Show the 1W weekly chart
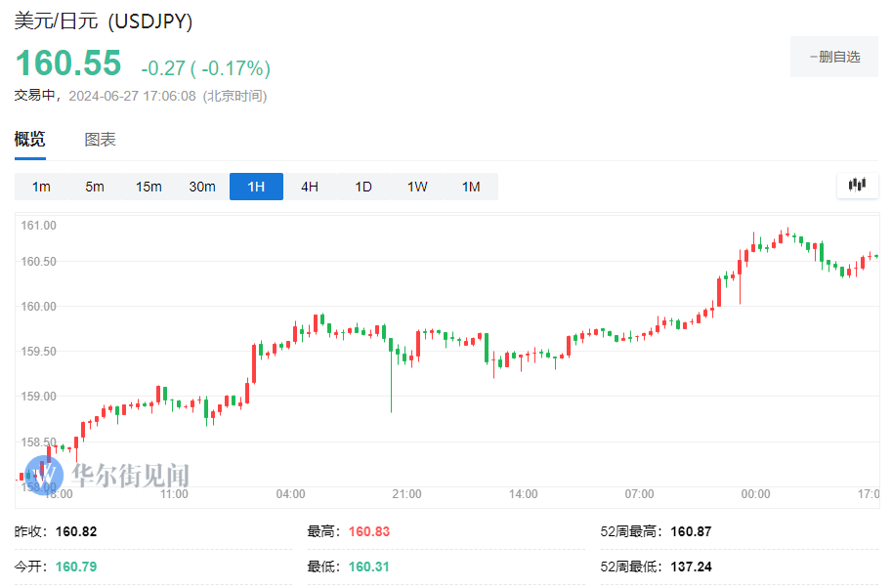Image resolution: width=892 pixels, height=588 pixels. click(417, 187)
